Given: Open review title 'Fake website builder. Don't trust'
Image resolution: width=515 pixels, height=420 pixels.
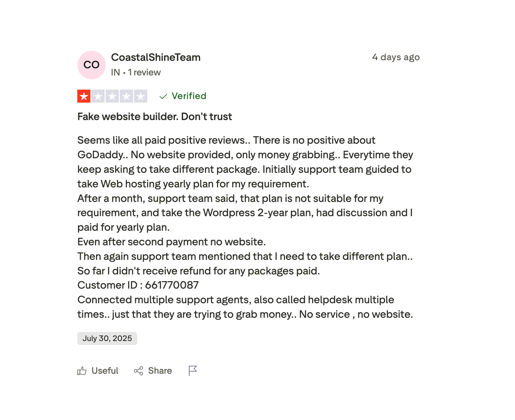Looking at the screenshot, I should (x=155, y=117).
